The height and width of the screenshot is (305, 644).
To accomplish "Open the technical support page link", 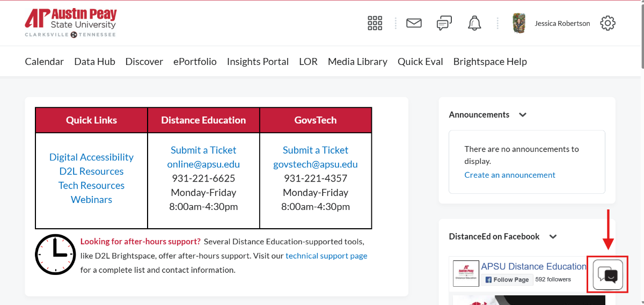I will tap(326, 256).
